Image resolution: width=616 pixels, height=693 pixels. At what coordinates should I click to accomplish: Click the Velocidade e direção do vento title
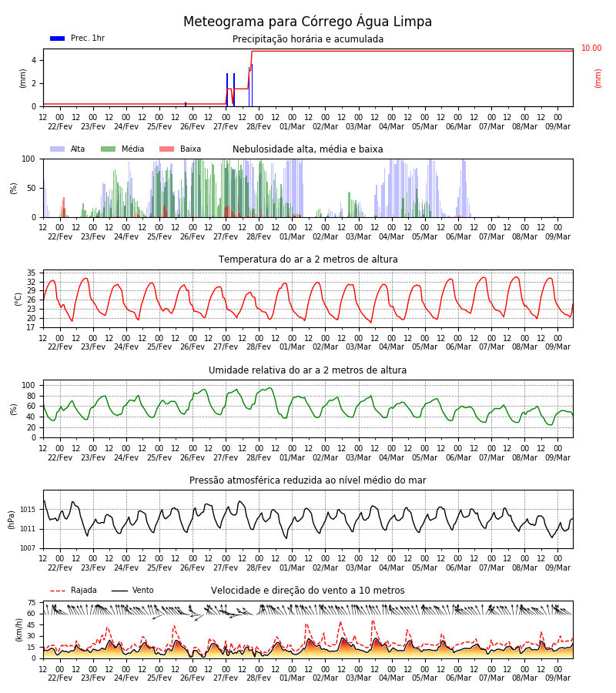[307, 591]
